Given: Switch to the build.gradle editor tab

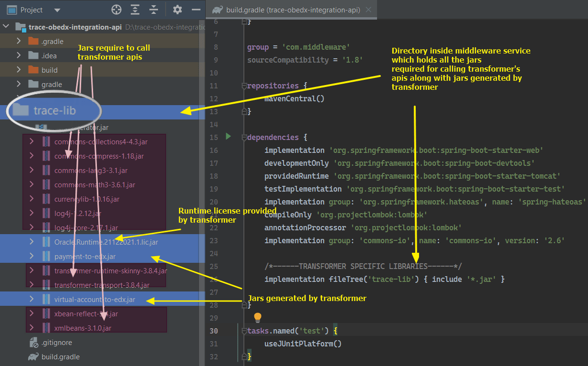Looking at the screenshot, I should click(293, 10).
